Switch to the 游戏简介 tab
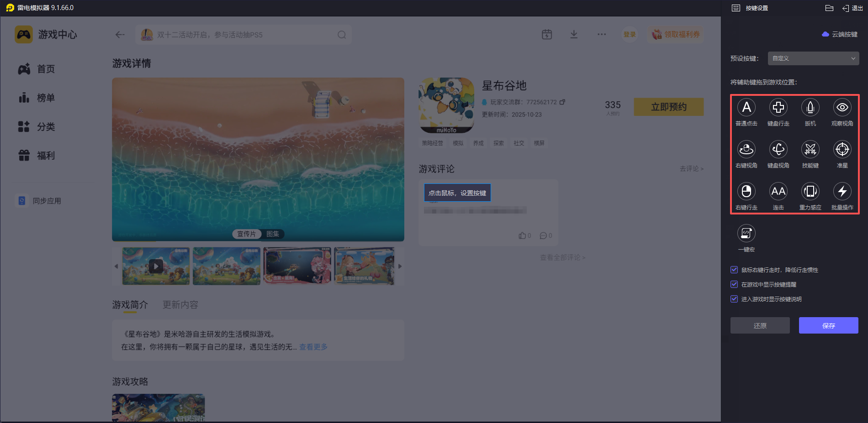The image size is (868, 423). pyautogui.click(x=130, y=305)
